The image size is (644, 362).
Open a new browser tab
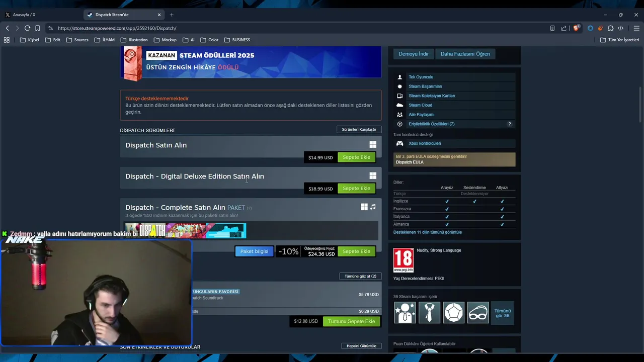pyautogui.click(x=172, y=15)
